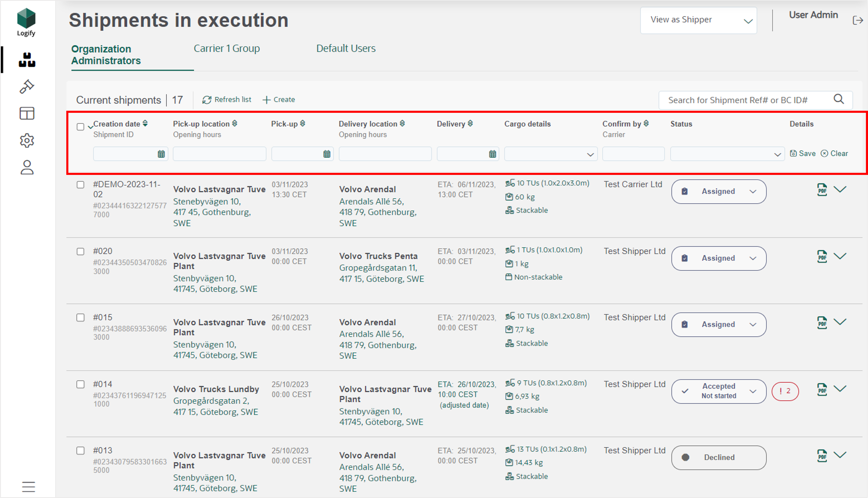Open the shipments boxes sidebar icon
The width and height of the screenshot is (868, 498).
click(x=27, y=60)
